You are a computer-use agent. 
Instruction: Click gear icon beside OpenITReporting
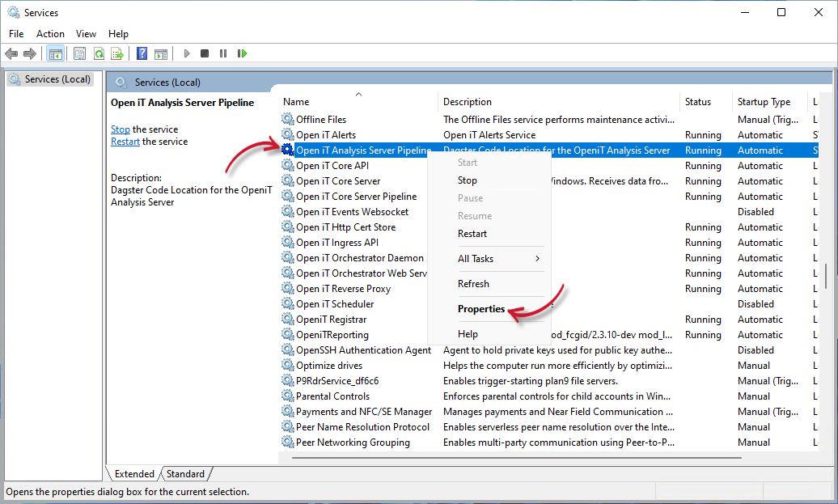point(287,335)
